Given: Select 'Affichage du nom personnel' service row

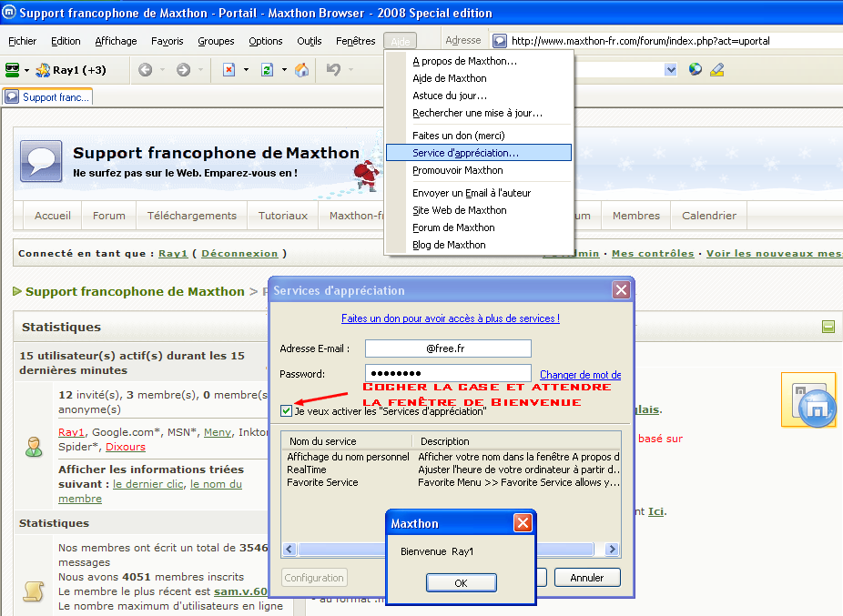Looking at the screenshot, I should tap(452, 457).
